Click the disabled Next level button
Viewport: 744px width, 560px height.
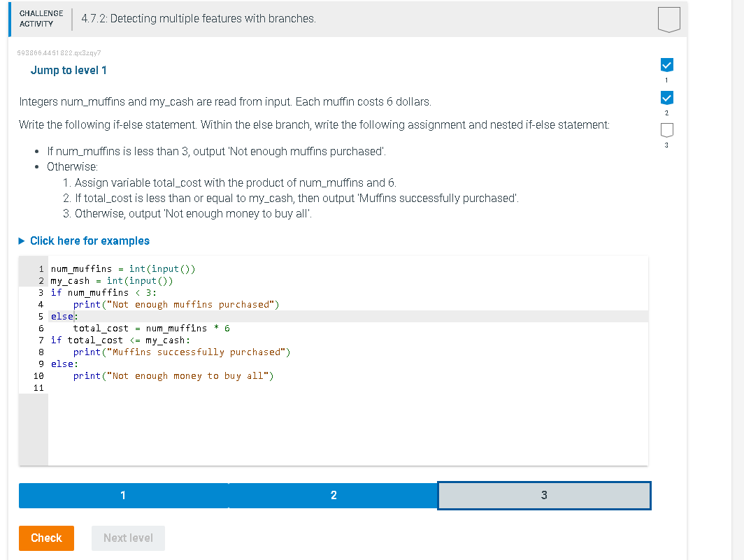point(128,538)
